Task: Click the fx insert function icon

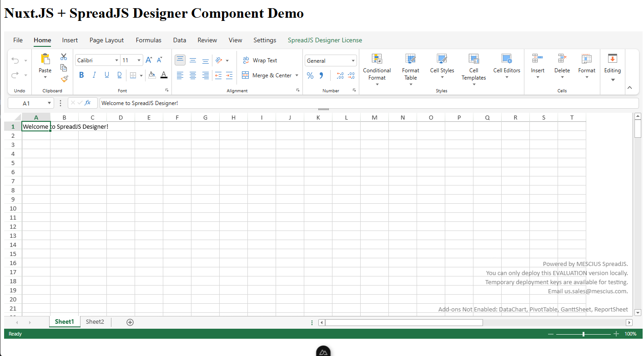Action: (x=88, y=103)
